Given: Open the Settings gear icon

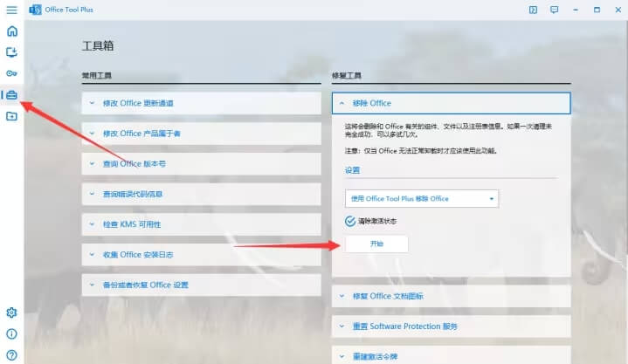Looking at the screenshot, I should [x=11, y=312].
